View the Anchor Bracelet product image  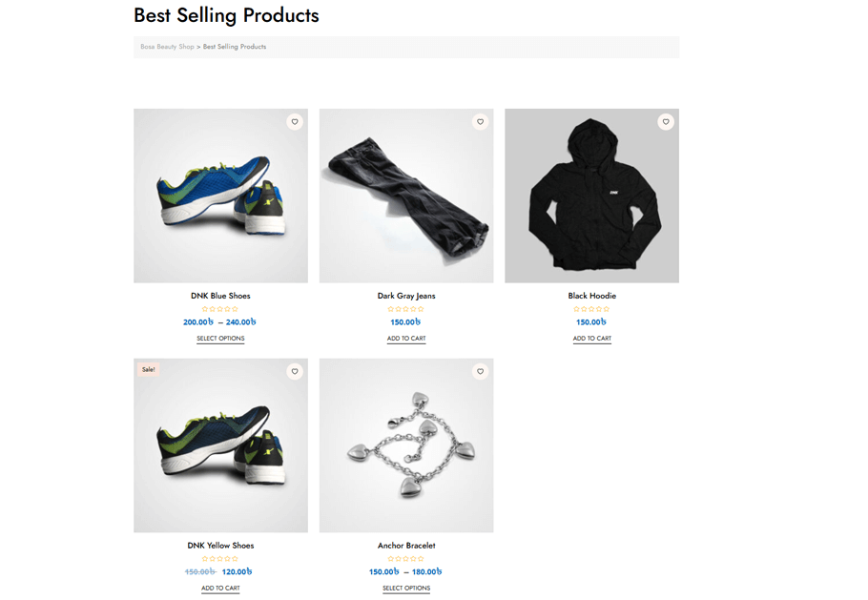406,445
